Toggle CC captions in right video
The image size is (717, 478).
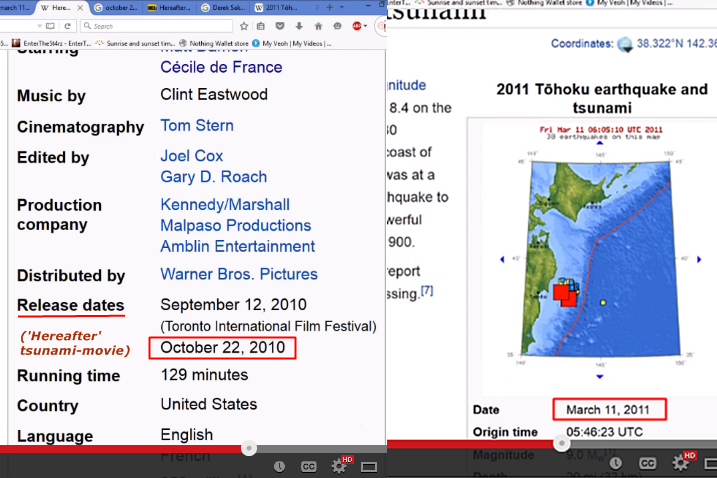click(x=647, y=463)
